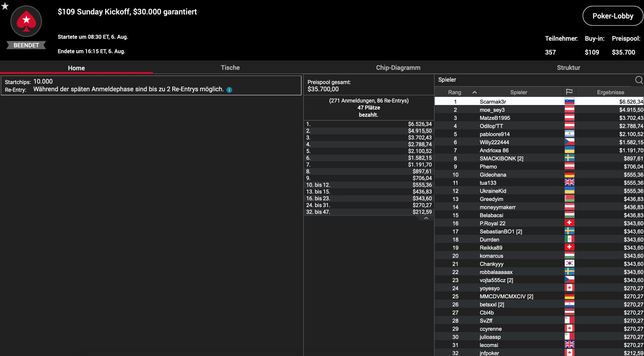Open the player search magnifier icon
The image size is (644, 356).
coord(639,80)
